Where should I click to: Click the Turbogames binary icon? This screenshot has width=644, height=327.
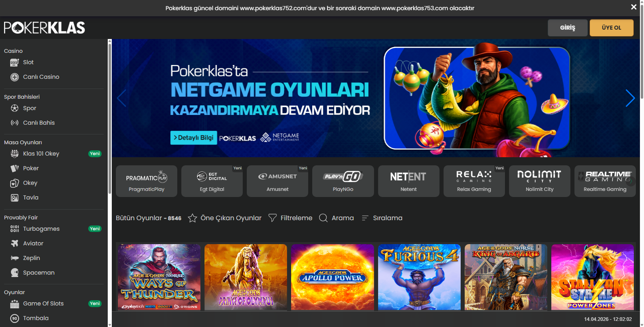pos(15,229)
